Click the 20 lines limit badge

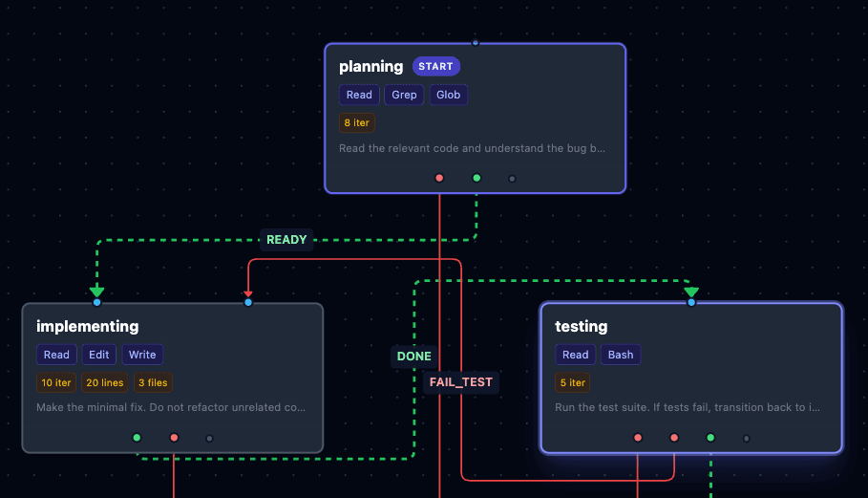point(105,382)
